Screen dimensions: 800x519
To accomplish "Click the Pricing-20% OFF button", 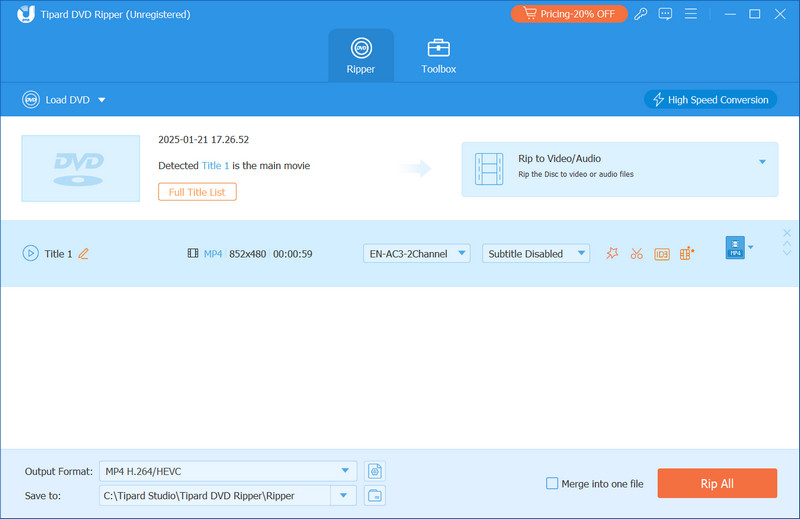I will [569, 14].
